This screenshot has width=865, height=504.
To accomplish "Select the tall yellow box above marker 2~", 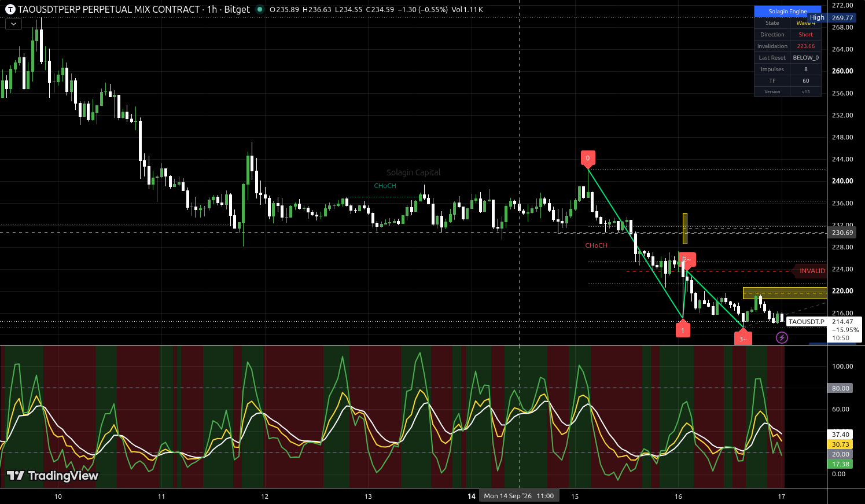I will click(685, 229).
